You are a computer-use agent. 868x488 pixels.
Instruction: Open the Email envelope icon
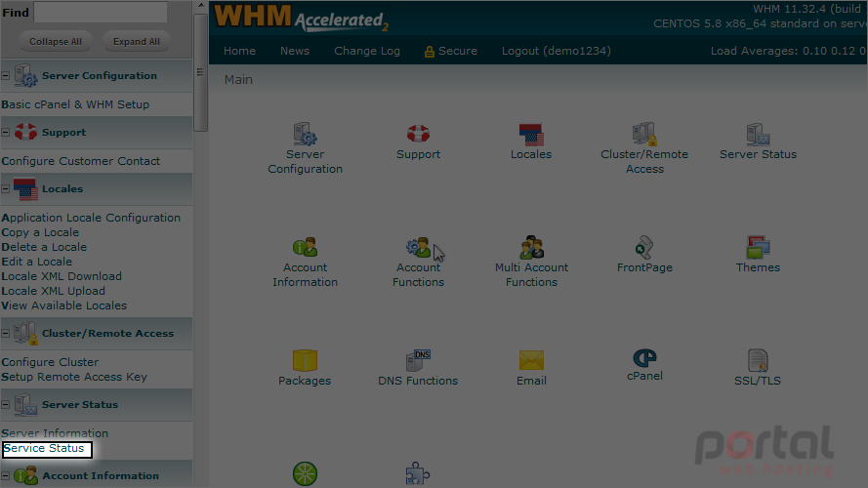tap(531, 360)
